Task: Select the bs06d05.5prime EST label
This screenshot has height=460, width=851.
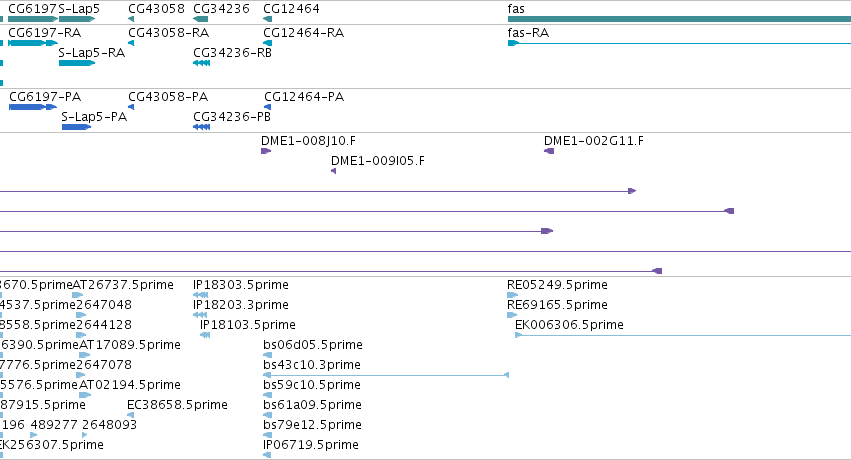Action: point(313,345)
